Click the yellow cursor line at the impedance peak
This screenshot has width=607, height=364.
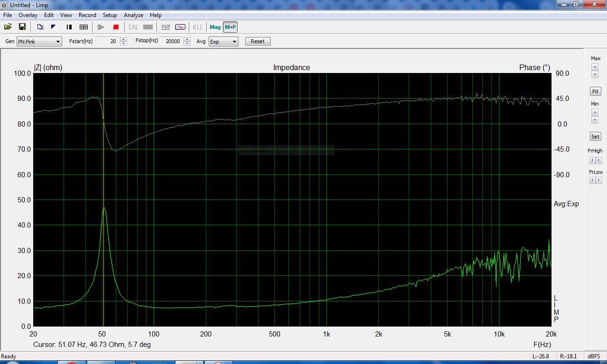(103, 199)
